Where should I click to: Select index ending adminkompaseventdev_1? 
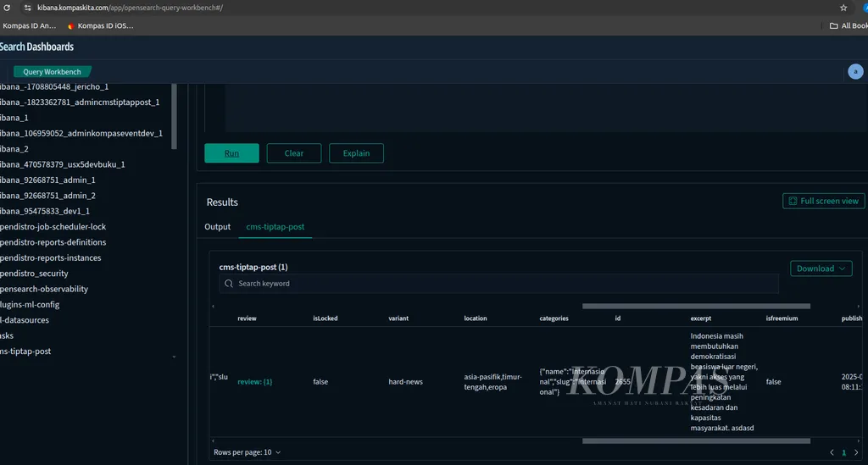[x=81, y=133]
